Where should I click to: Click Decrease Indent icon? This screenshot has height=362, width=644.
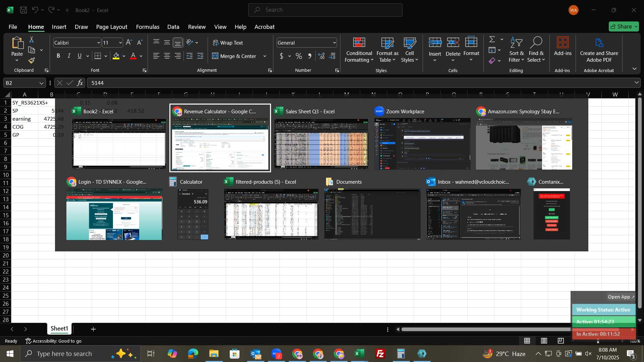click(190, 56)
